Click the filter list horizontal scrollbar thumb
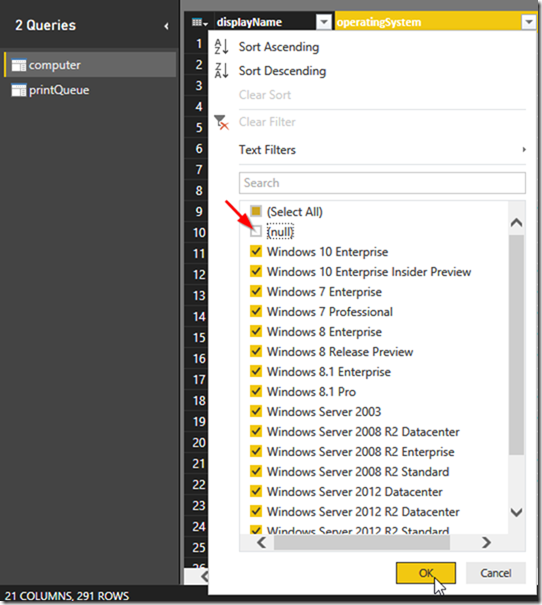The image size is (542, 605). pos(362,542)
